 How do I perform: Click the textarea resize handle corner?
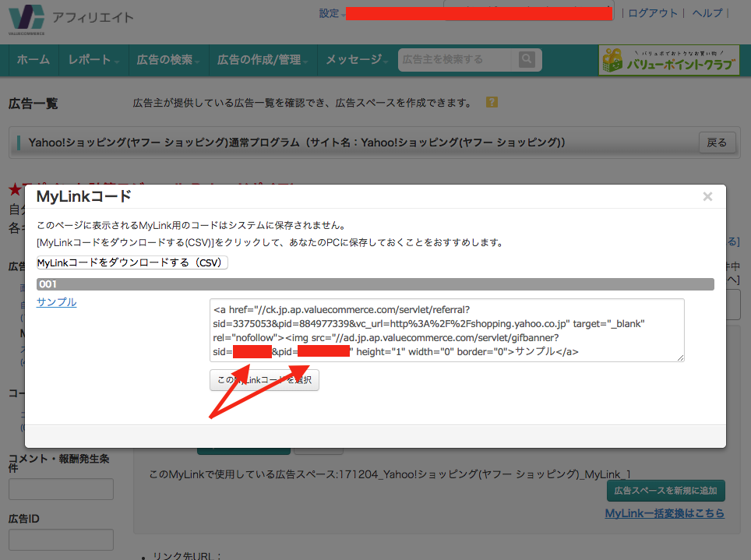pyautogui.click(x=680, y=357)
